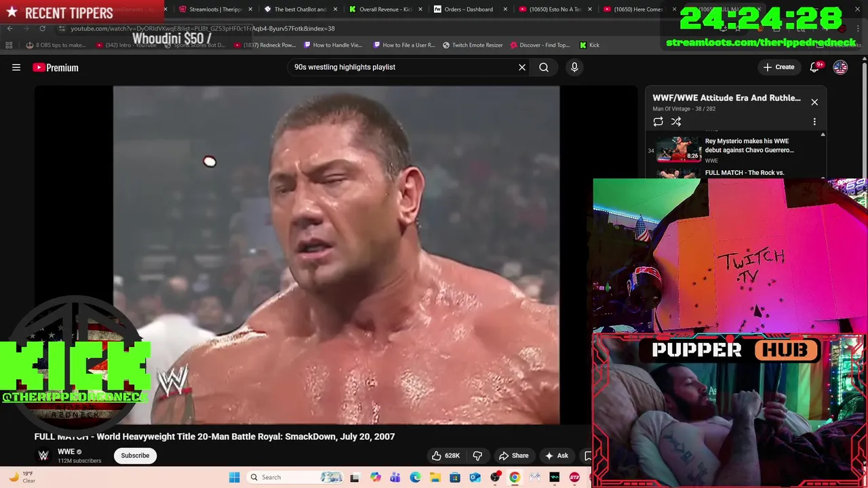Close the 'Overall Revenue - Kick' tab
Image resolution: width=868 pixels, height=488 pixels.
(420, 9)
